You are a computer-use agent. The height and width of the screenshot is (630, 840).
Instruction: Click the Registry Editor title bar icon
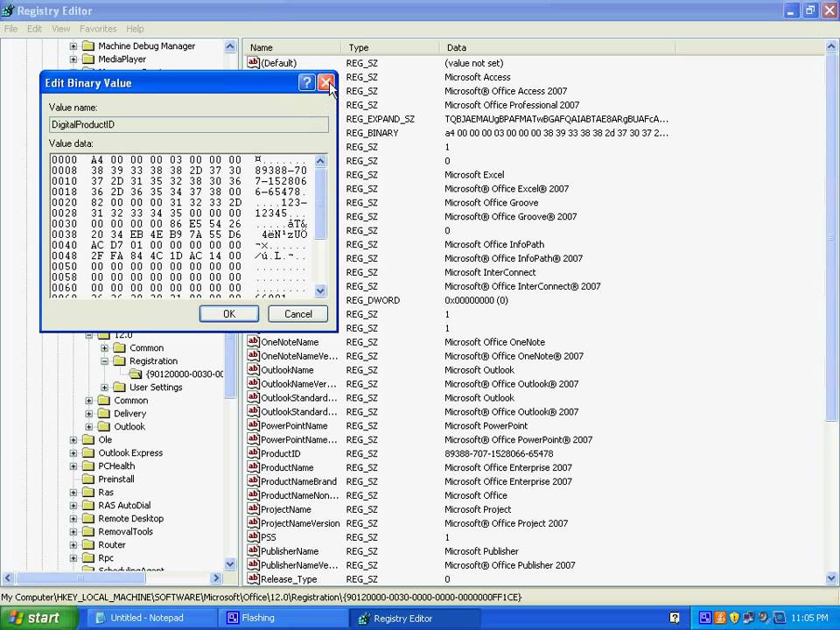[8, 10]
